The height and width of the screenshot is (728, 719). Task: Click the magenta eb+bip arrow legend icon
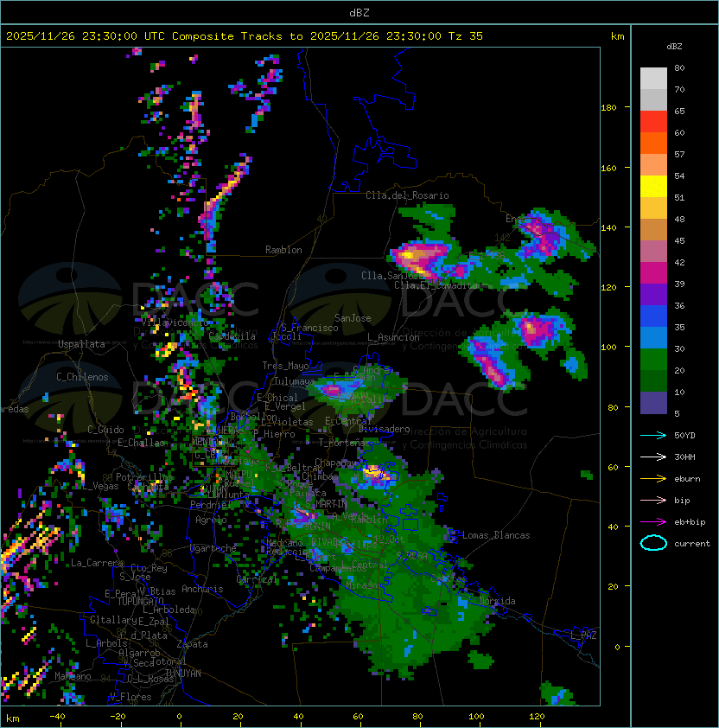pyautogui.click(x=653, y=522)
